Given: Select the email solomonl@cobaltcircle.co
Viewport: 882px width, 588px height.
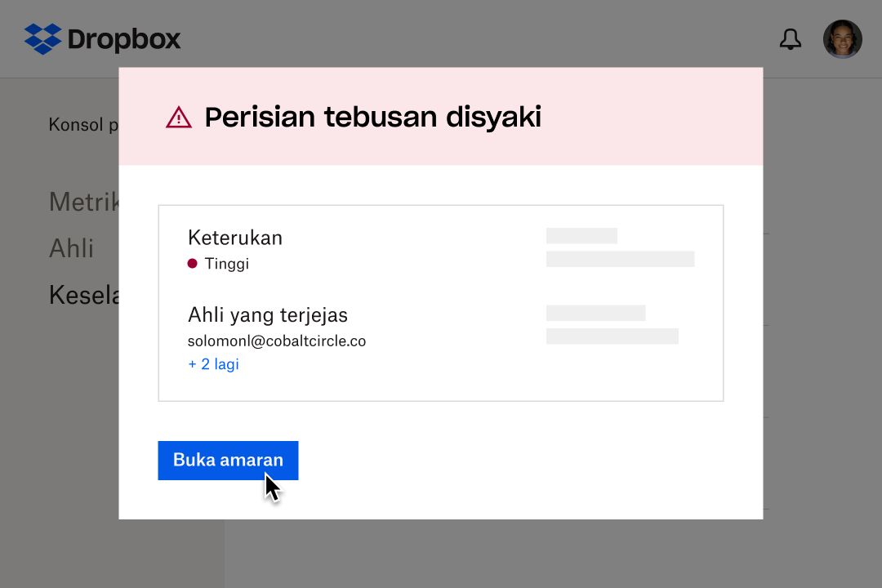Looking at the screenshot, I should pos(277,341).
